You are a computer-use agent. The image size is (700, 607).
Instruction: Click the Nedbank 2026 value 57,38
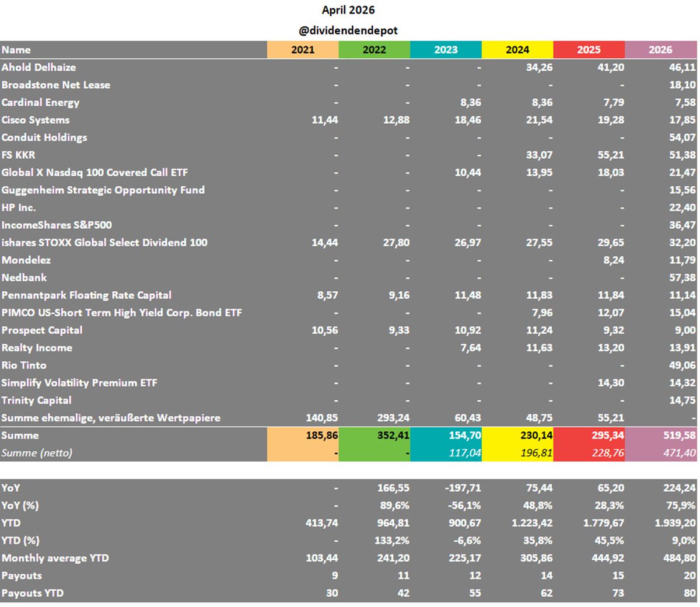click(682, 277)
